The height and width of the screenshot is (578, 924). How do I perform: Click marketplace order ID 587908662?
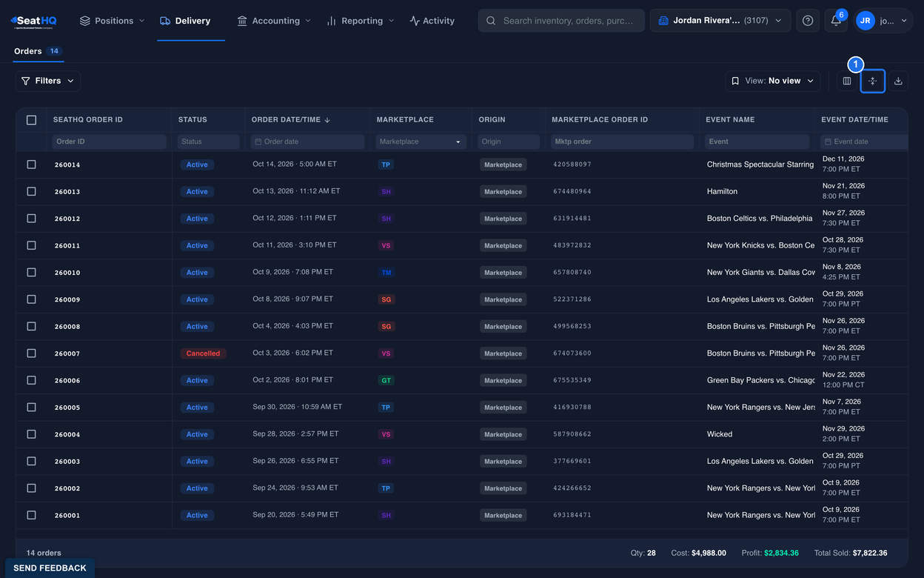pos(572,434)
